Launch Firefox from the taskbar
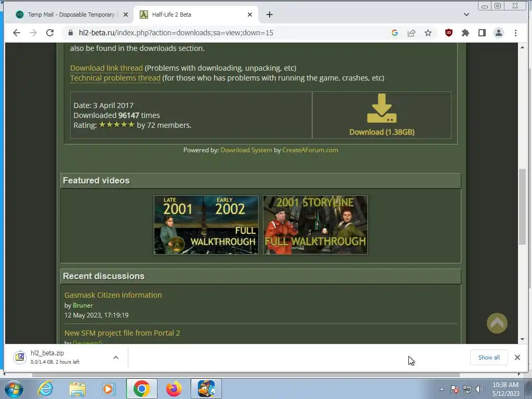Screen dimensions: 532x399 [x=174, y=389]
